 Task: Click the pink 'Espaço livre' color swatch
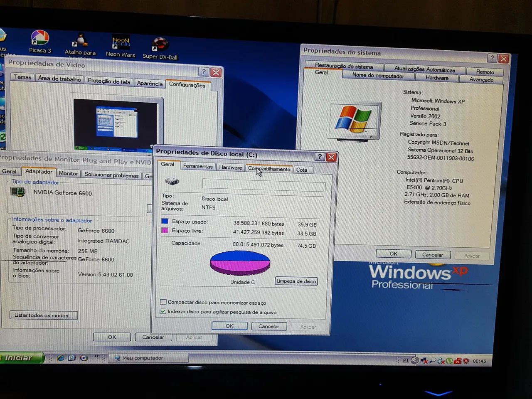click(165, 230)
